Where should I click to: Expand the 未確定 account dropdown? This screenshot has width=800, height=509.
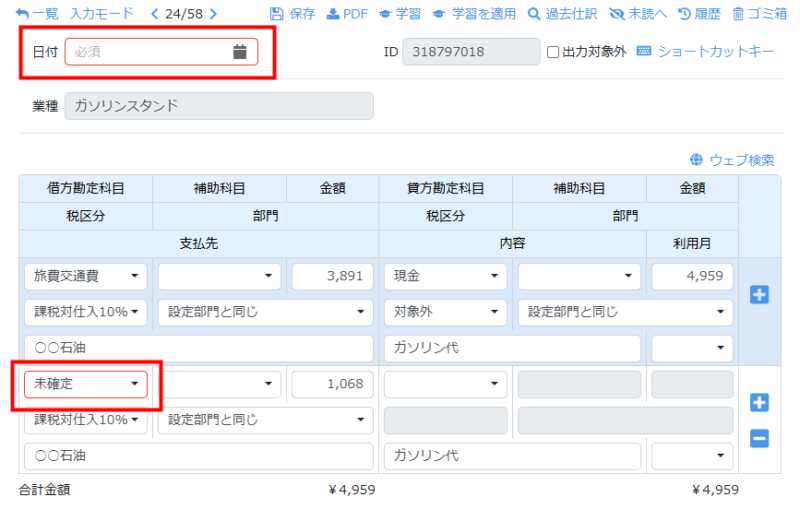tap(85, 383)
